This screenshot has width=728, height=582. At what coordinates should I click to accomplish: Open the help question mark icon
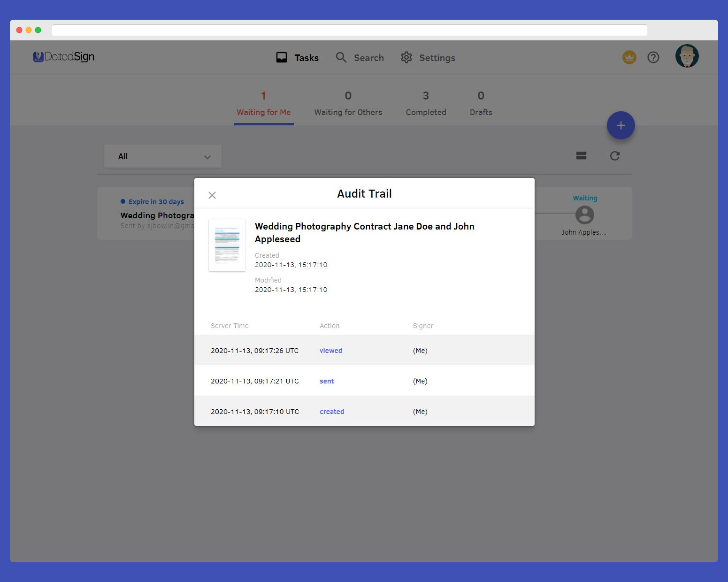coord(653,57)
